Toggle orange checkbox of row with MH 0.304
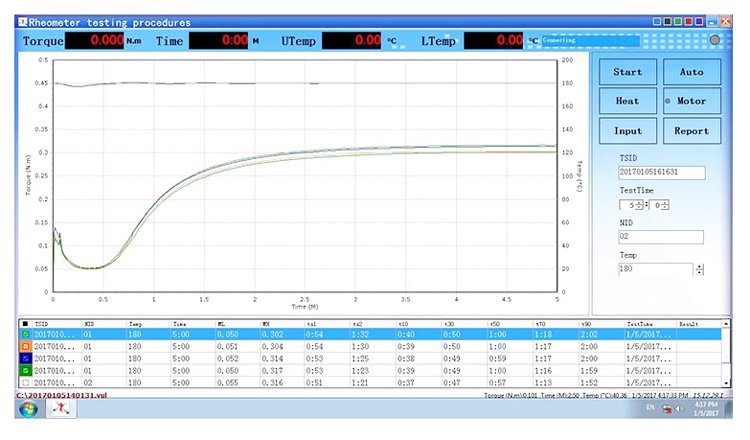The height and width of the screenshot is (440, 750). pyautogui.click(x=26, y=346)
